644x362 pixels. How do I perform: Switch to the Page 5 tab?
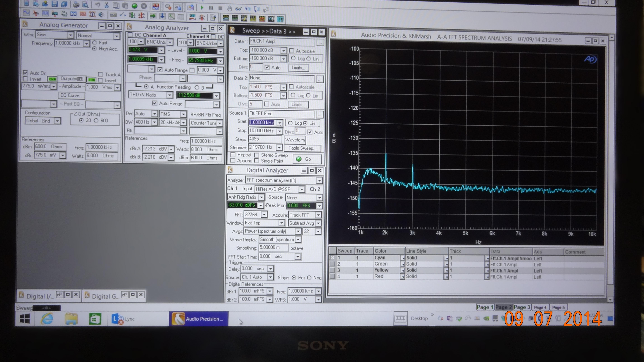(558, 307)
